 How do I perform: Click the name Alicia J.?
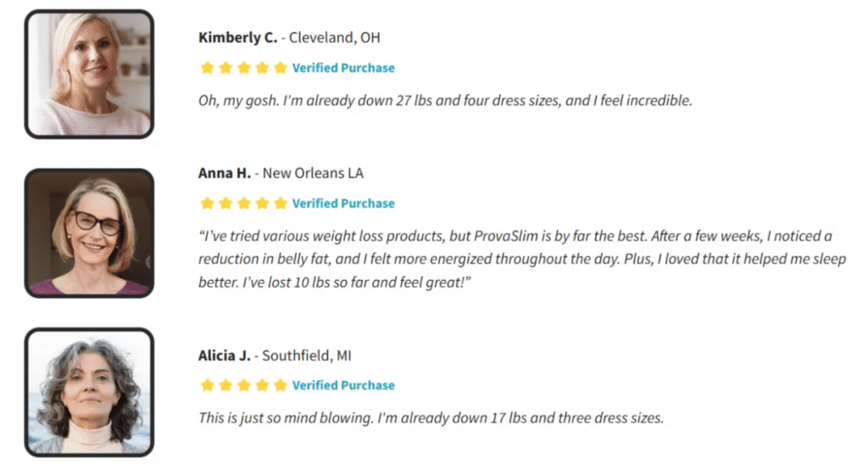tap(224, 355)
